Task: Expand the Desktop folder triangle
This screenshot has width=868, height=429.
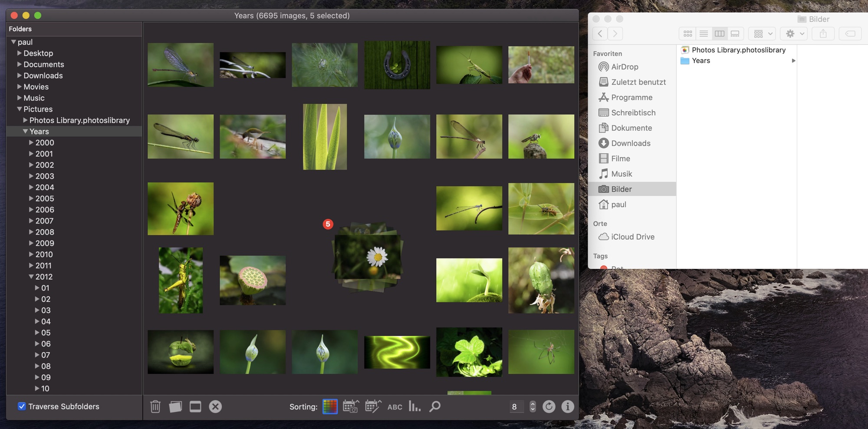Action: tap(19, 53)
